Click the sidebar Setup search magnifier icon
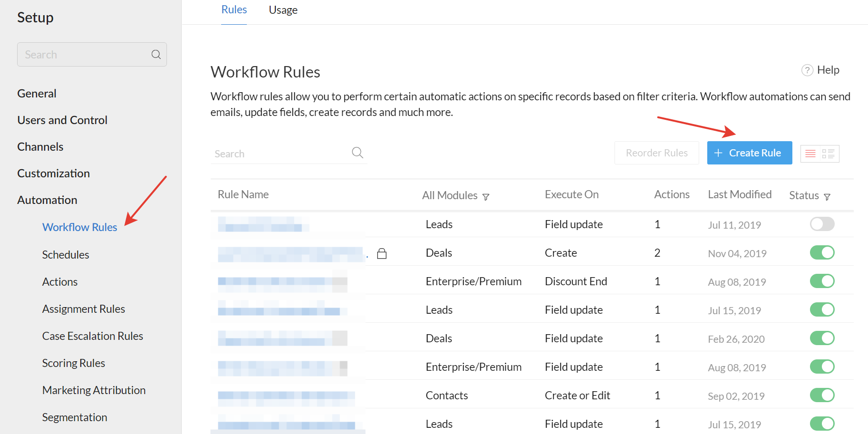 coord(156,55)
